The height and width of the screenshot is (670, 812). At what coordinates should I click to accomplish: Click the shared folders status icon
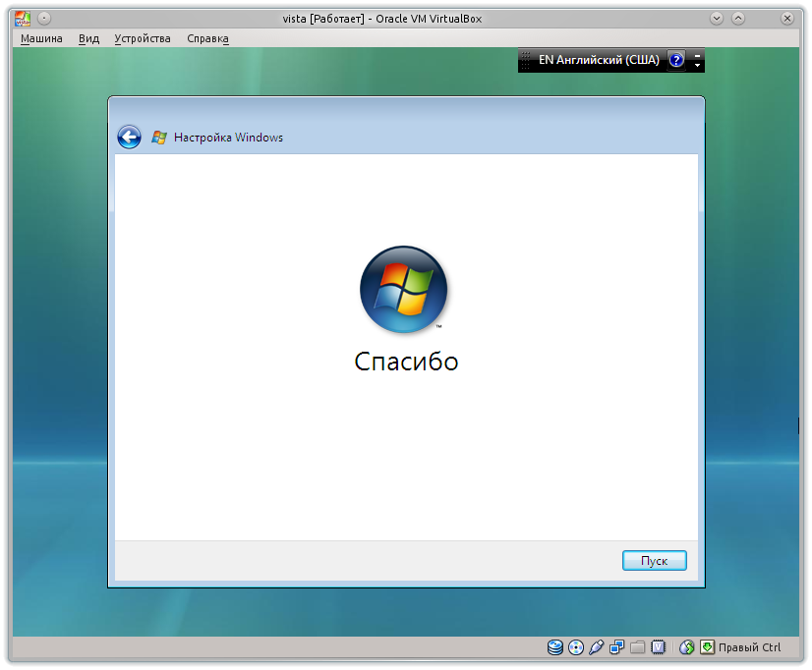pyautogui.click(x=637, y=647)
